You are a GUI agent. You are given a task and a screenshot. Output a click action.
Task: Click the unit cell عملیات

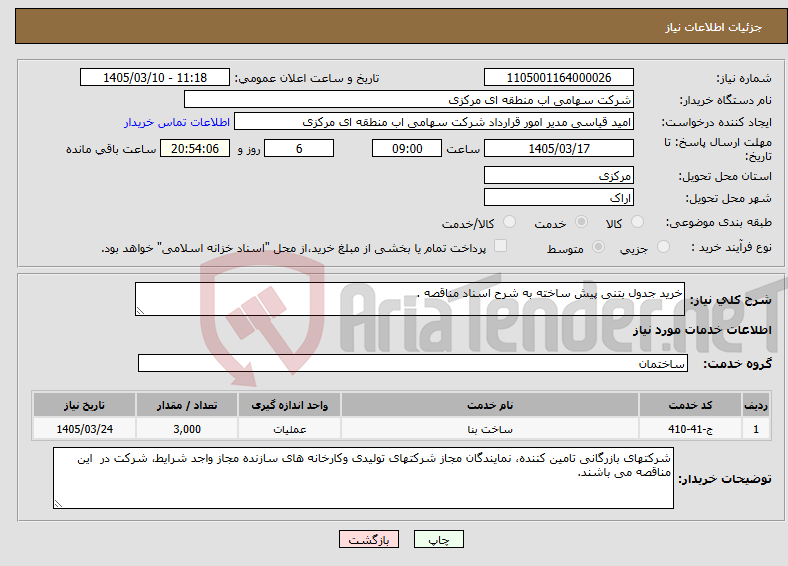tap(289, 429)
